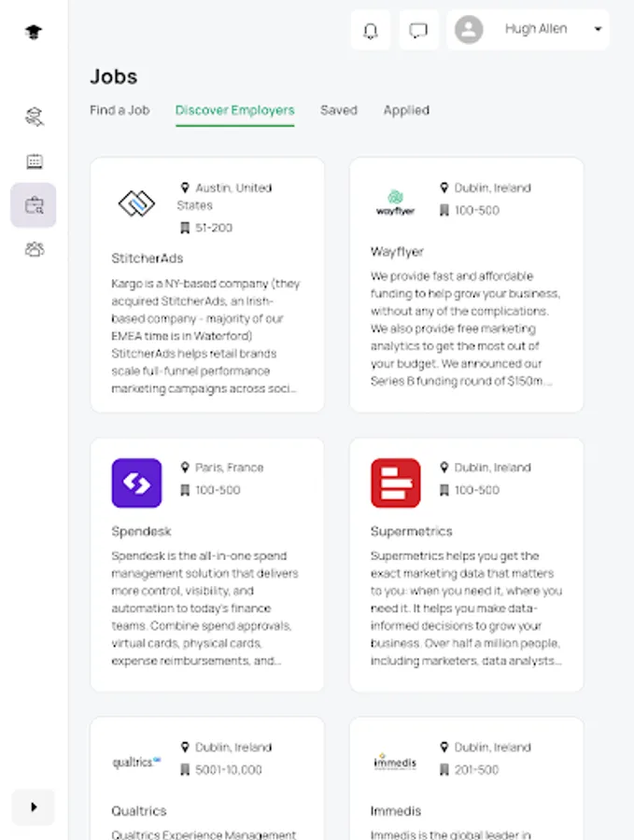This screenshot has width=634, height=840.
Task: Select the jobs briefcase sidebar icon
Action: coord(35,205)
